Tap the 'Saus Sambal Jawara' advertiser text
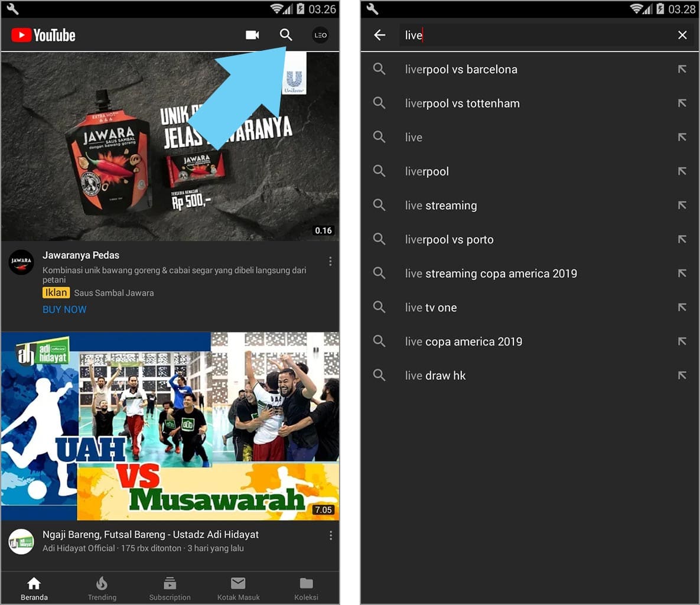This screenshot has width=700, height=605. [114, 293]
